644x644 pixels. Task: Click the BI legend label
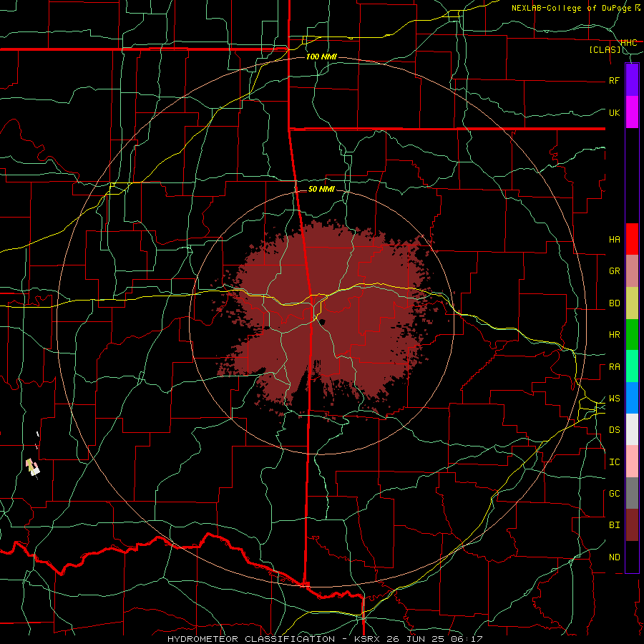(x=615, y=525)
